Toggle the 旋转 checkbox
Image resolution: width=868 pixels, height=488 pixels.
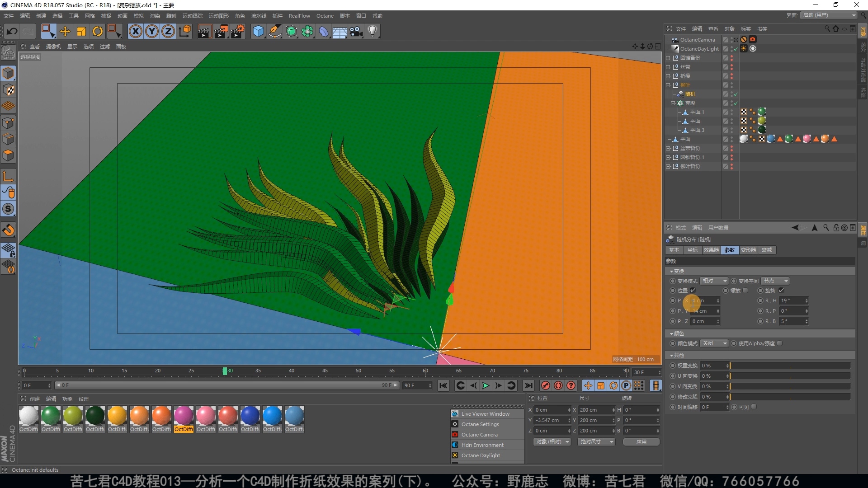781,291
